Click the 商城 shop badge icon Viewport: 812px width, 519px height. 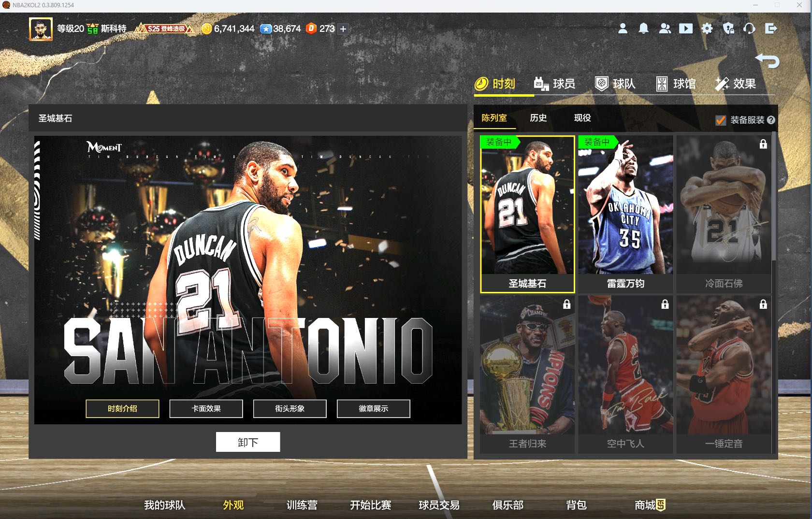[661, 505]
